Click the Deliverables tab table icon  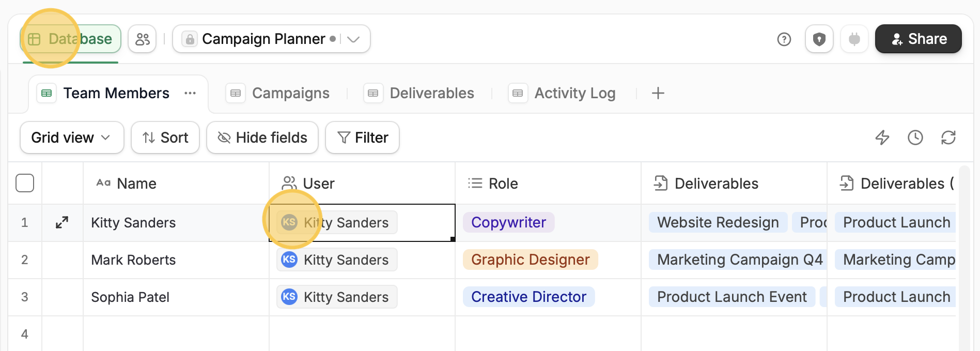point(373,93)
